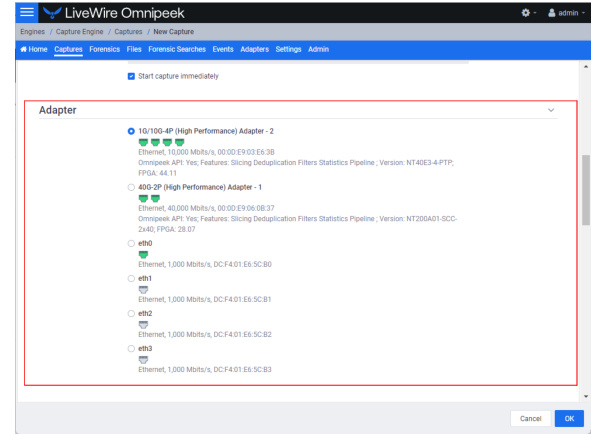
Task: Switch to the Forensics tab
Action: (104, 49)
